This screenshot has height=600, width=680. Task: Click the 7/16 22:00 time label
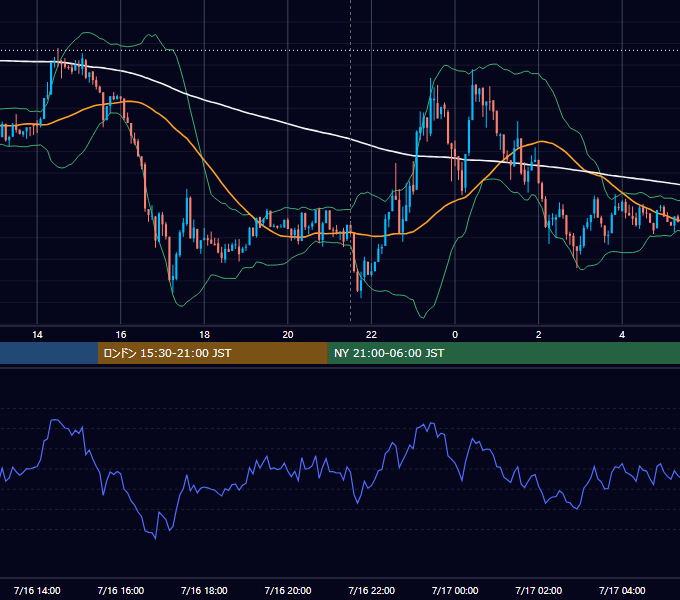pos(372,590)
